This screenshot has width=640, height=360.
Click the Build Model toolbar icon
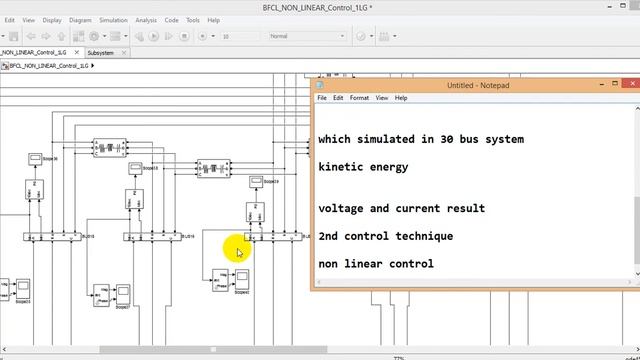(x=384, y=36)
